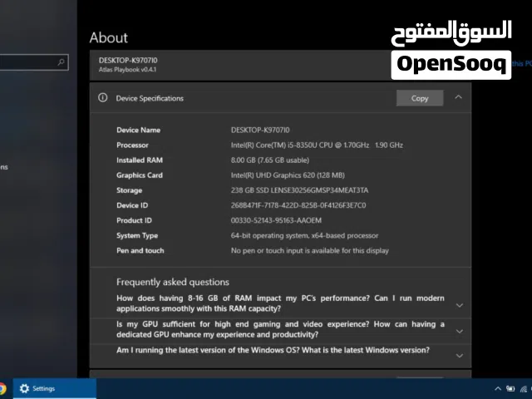532x399 pixels.
Task: Click the search magnifier icon in sidebar
Action: (x=61, y=62)
